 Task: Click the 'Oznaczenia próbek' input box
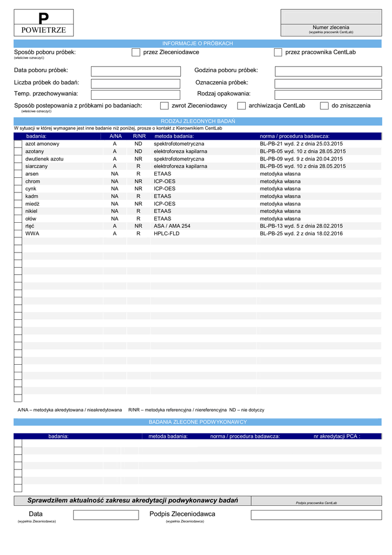[328, 83]
